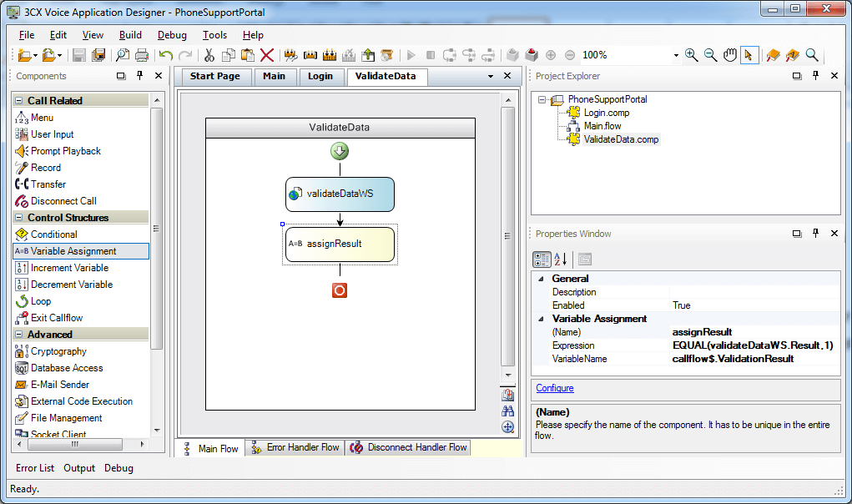Click the Components horizontal scrollbar thumb
Viewport: 852px width, 504px height.
coord(75,444)
